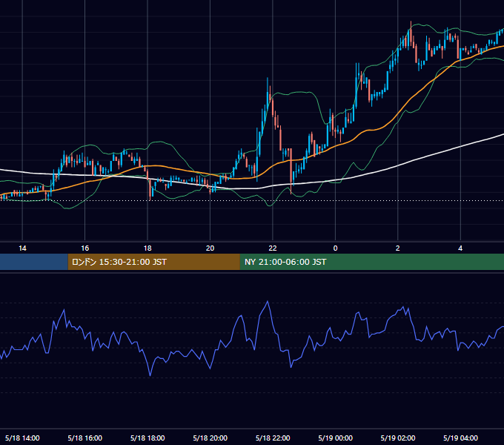Click the 14 hour label on the price chart axis
The image size is (504, 445).
22,248
